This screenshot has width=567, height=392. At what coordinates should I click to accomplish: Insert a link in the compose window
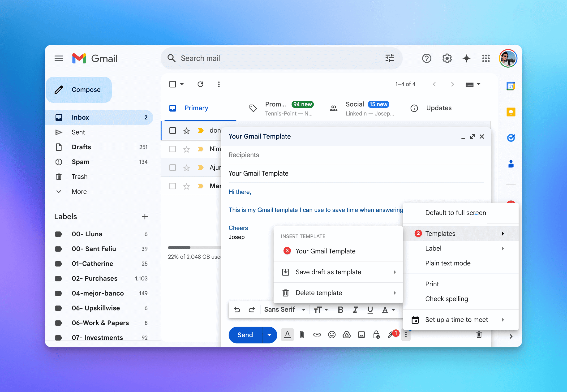coord(317,335)
